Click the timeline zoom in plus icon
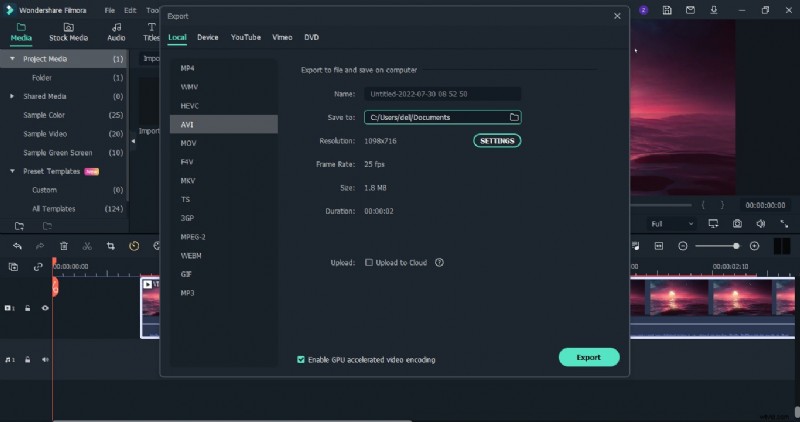The height and width of the screenshot is (422, 800). (x=754, y=246)
